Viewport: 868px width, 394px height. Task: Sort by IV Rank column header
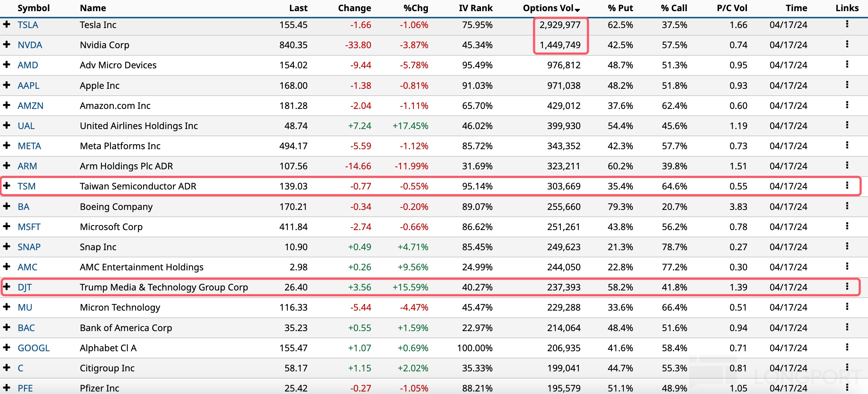(475, 8)
